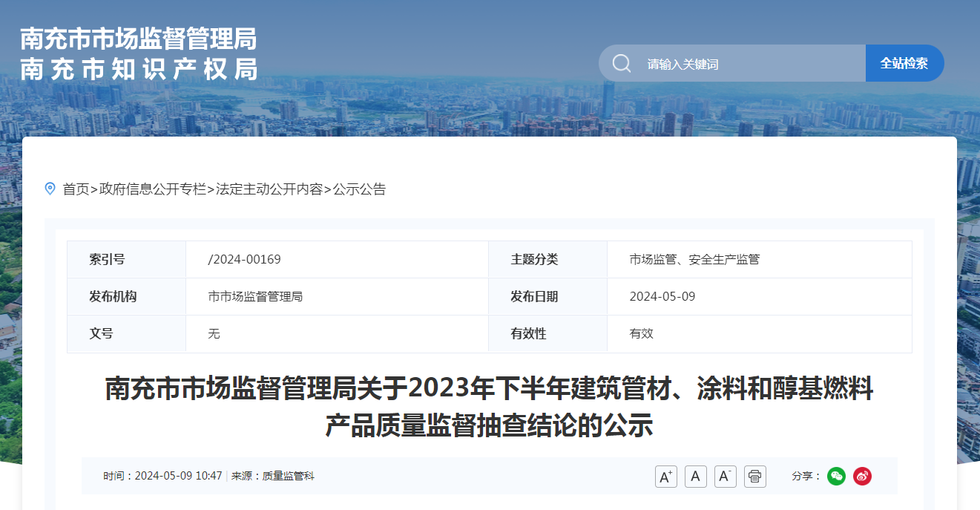Open 法定主动公开内容 breadcrumb link
This screenshot has height=510, width=980.
click(269, 189)
